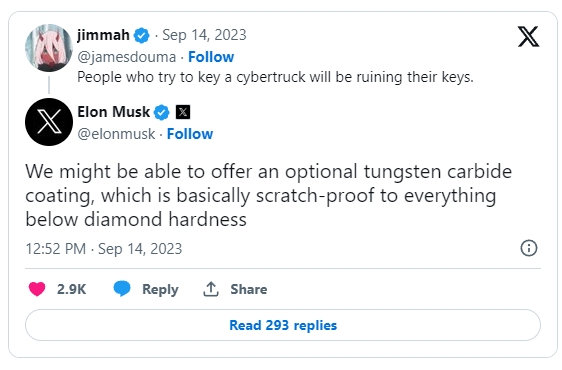Click the share upload arrow icon
The width and height of the screenshot is (562, 370).
pos(211,289)
